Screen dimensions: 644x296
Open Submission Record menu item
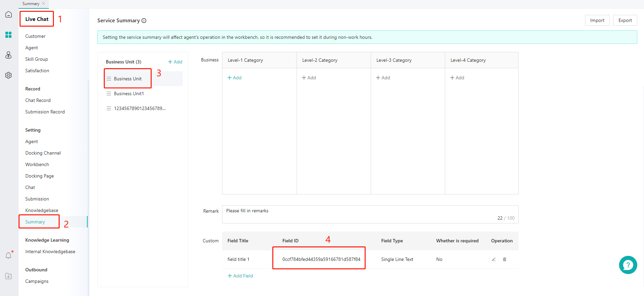point(45,112)
